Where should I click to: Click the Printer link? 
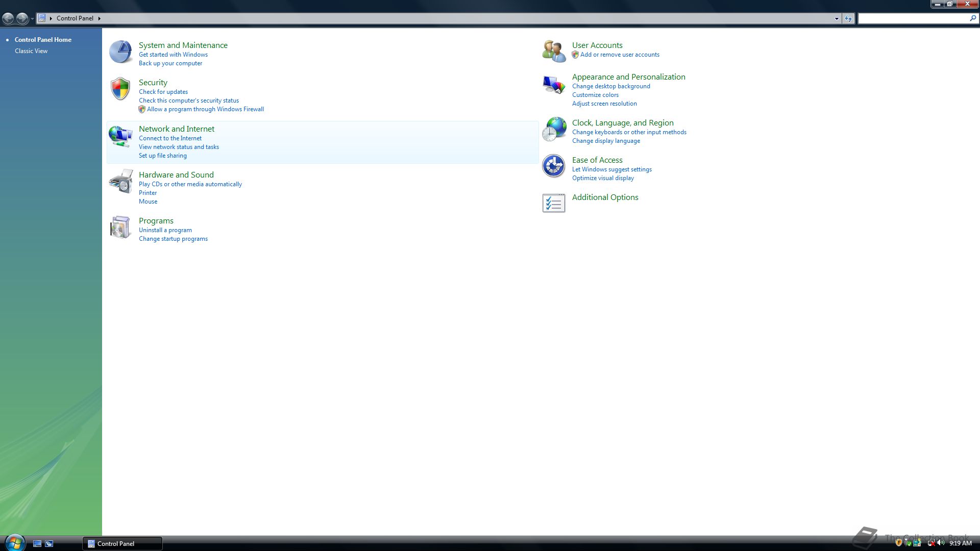(148, 193)
